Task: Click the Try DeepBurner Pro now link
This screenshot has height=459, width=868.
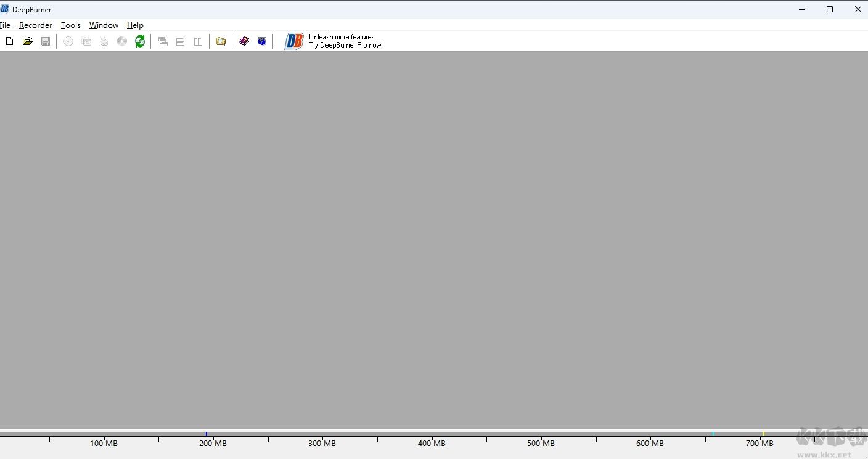Action: click(x=345, y=45)
